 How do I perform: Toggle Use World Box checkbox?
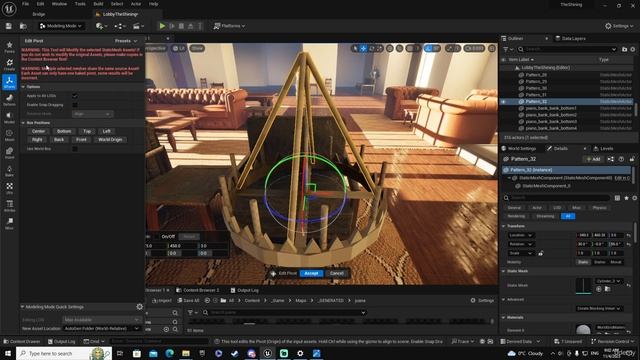[75, 149]
